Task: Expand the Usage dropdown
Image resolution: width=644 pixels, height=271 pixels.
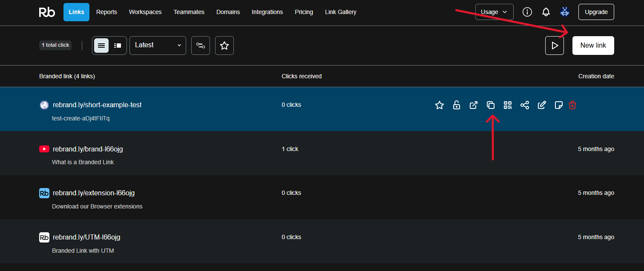Action: [494, 12]
